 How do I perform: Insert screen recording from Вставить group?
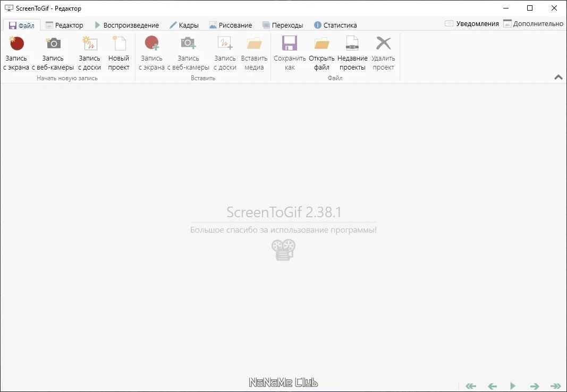click(x=151, y=53)
